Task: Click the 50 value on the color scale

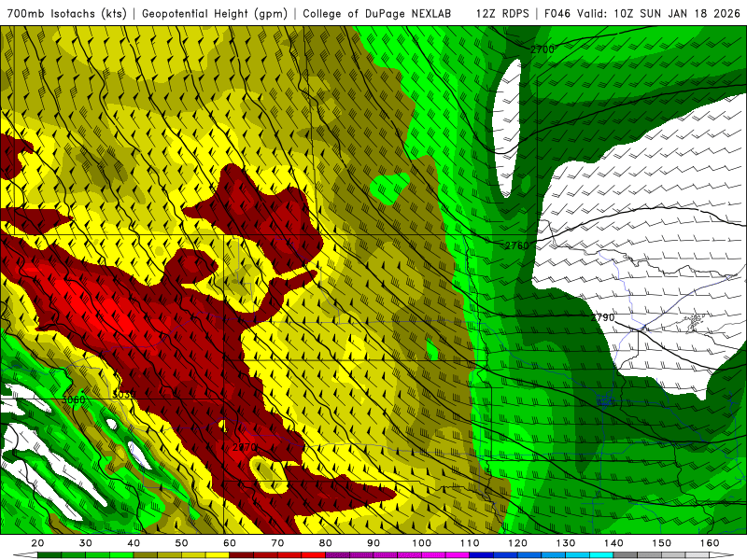Action: pos(181,543)
